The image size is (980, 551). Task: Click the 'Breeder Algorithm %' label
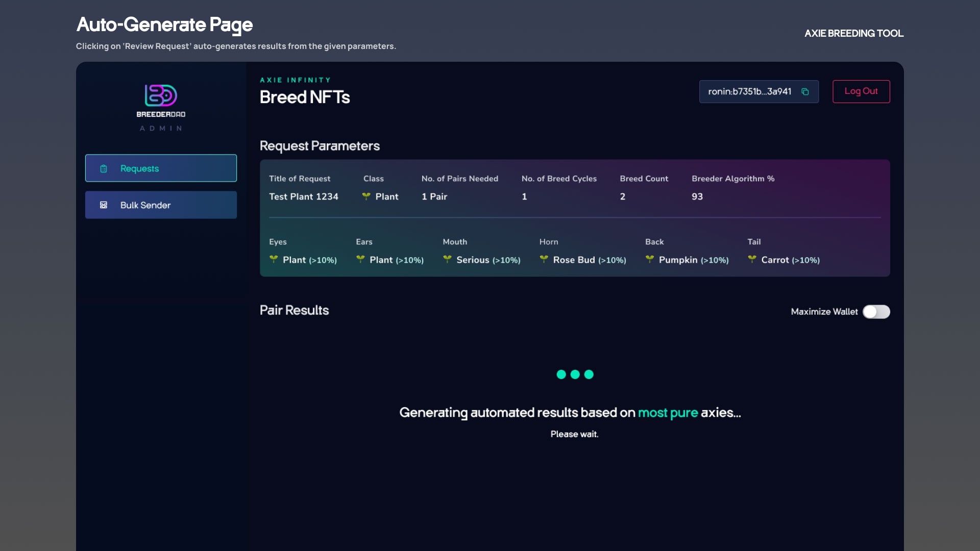click(x=733, y=179)
